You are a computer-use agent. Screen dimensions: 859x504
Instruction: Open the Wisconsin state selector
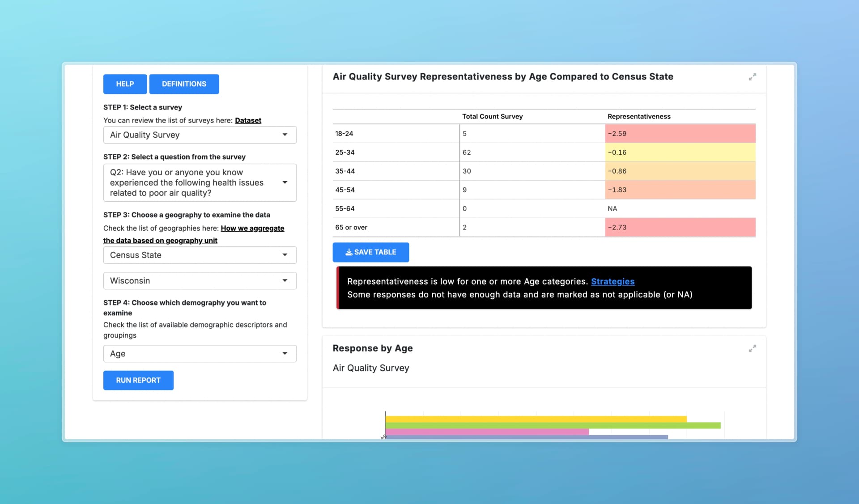[200, 281]
